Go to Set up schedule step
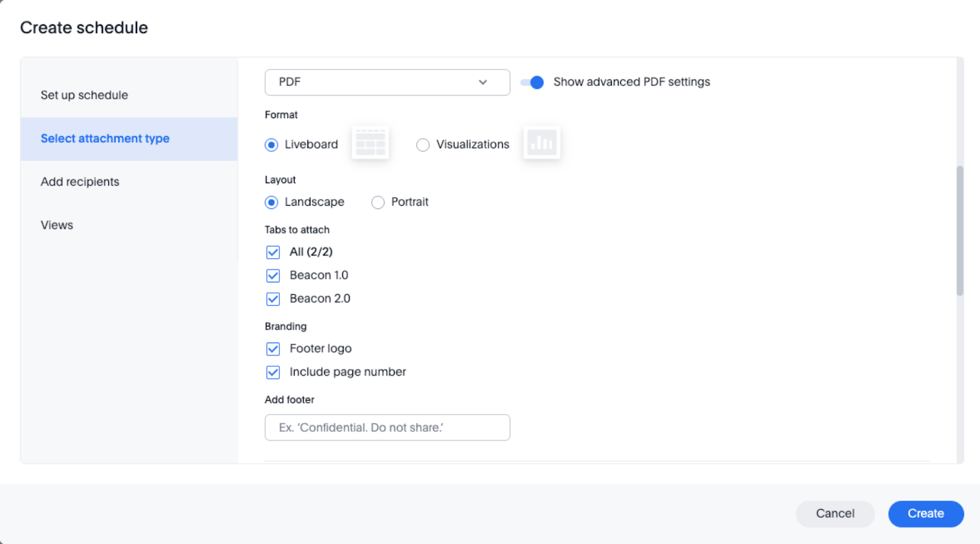This screenshot has height=544, width=980. (x=85, y=95)
